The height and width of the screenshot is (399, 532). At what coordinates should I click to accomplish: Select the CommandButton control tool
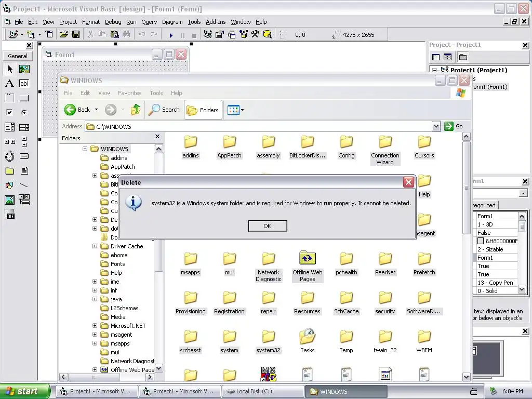click(24, 98)
